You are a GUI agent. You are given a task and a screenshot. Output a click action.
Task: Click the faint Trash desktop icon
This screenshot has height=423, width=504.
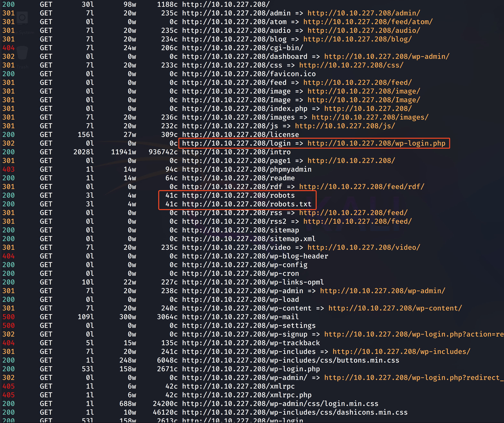pyautogui.click(x=22, y=53)
